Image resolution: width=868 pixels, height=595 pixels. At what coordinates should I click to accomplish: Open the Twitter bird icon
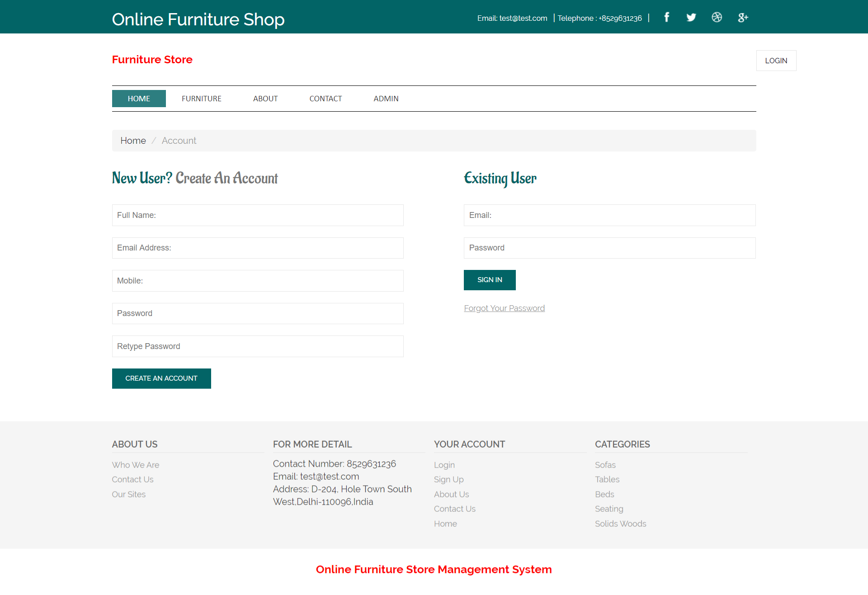[691, 18]
